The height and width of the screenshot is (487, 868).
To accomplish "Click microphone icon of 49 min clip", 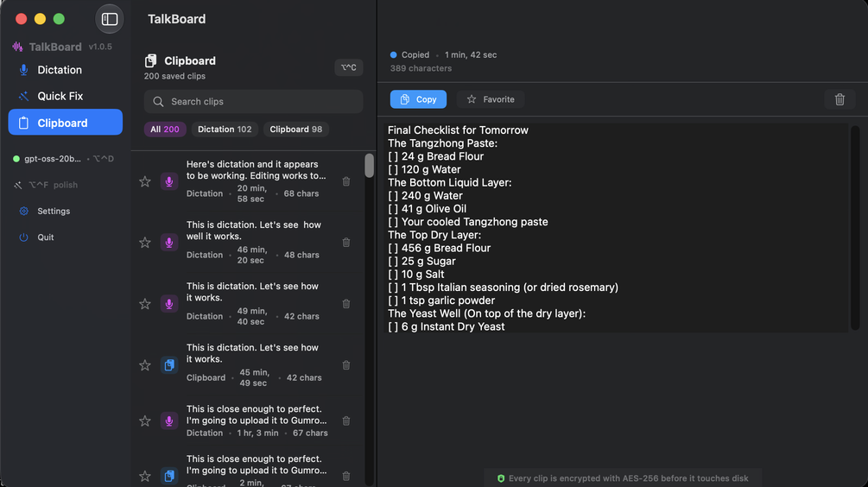I will click(x=169, y=304).
